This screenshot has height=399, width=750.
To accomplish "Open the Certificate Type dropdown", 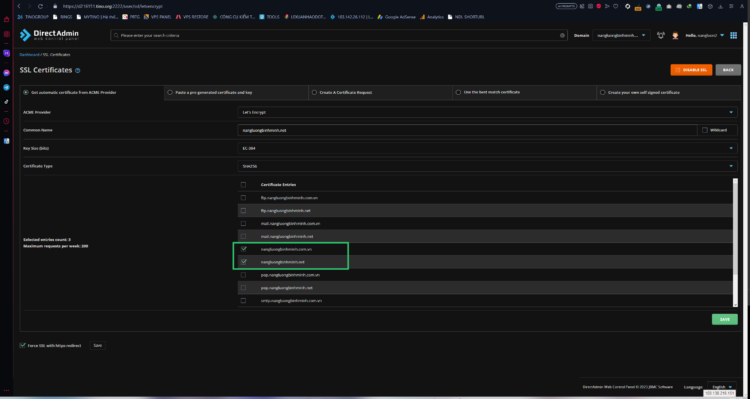I will 487,166.
